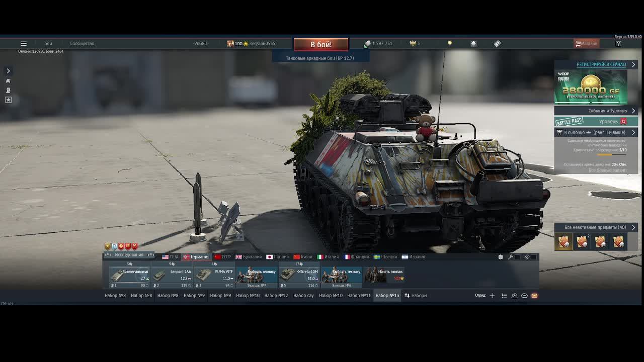This screenshot has height=362, width=644.
Task: Click Golden Eagles balance icon
Action: pos(413,44)
